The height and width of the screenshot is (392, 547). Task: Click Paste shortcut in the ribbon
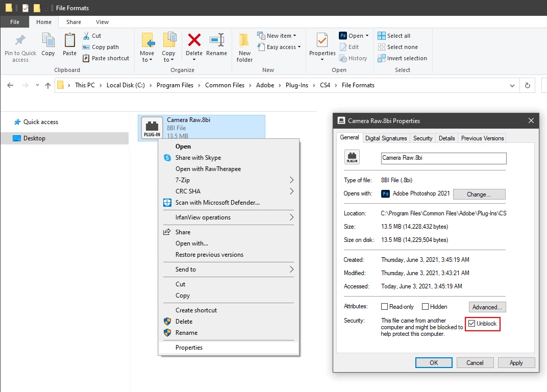[x=106, y=58]
